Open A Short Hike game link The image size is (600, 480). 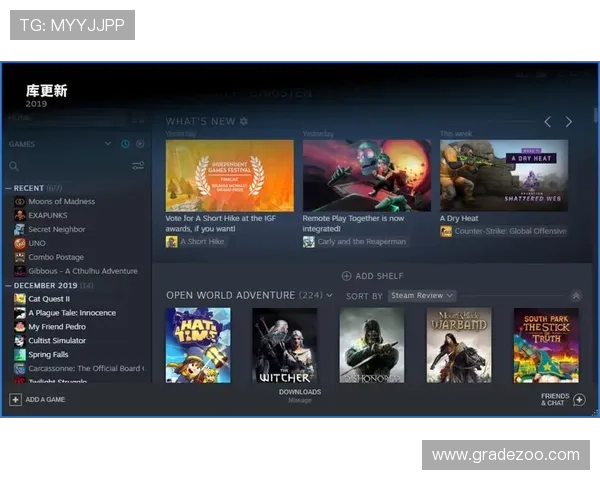202,242
